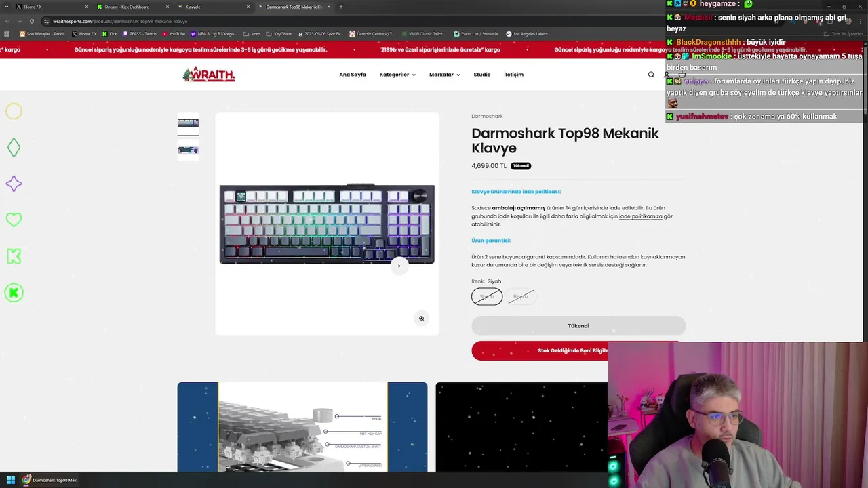The width and height of the screenshot is (868, 488).
Task: Click the main keyboard product image
Action: [327, 224]
